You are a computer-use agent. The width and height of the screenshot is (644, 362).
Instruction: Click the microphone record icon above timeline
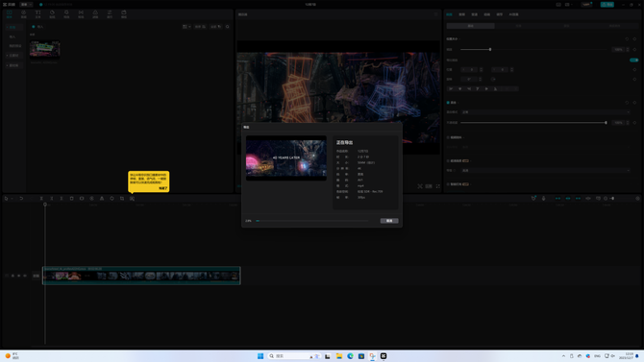[x=543, y=198]
